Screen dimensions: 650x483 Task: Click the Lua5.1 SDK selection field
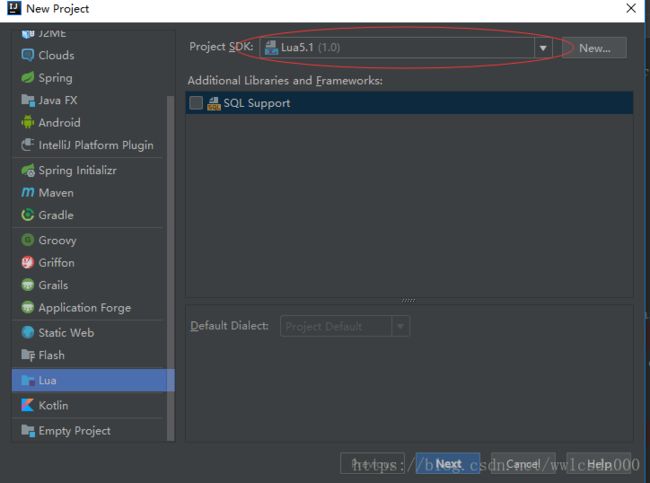point(406,48)
